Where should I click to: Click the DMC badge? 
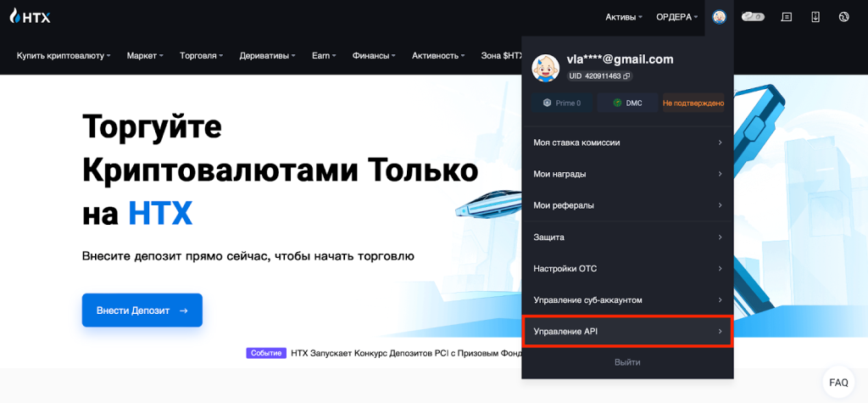(x=627, y=103)
